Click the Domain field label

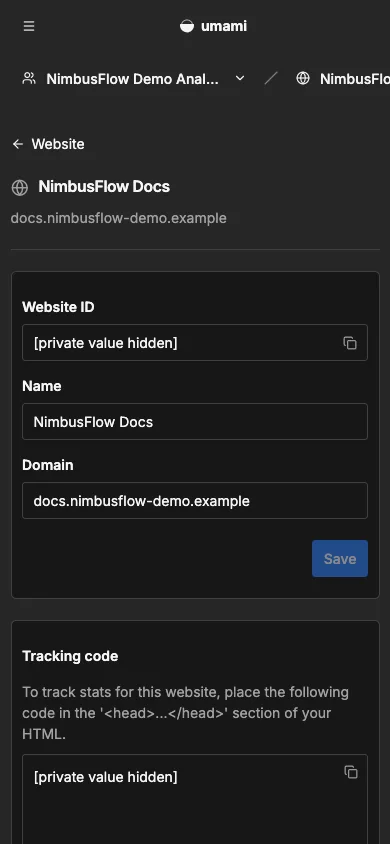pyautogui.click(x=47, y=465)
